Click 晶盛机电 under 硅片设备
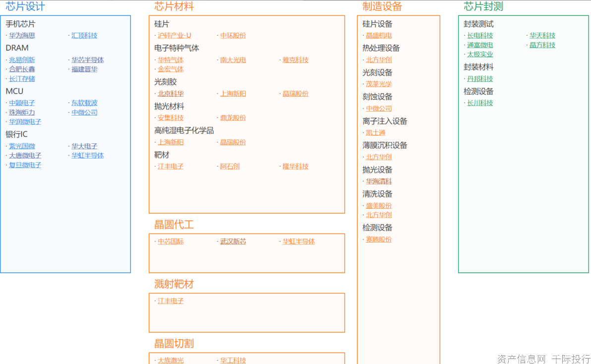The height and width of the screenshot is (364, 591). (x=379, y=35)
